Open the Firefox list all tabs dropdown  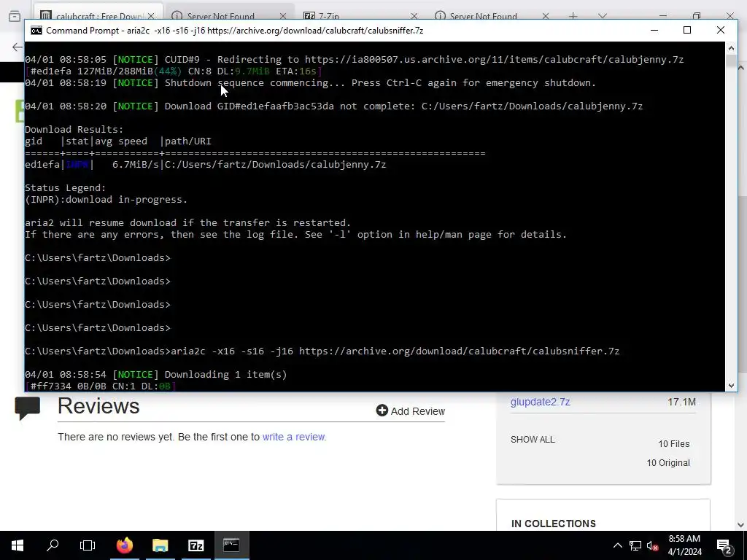pos(602,16)
